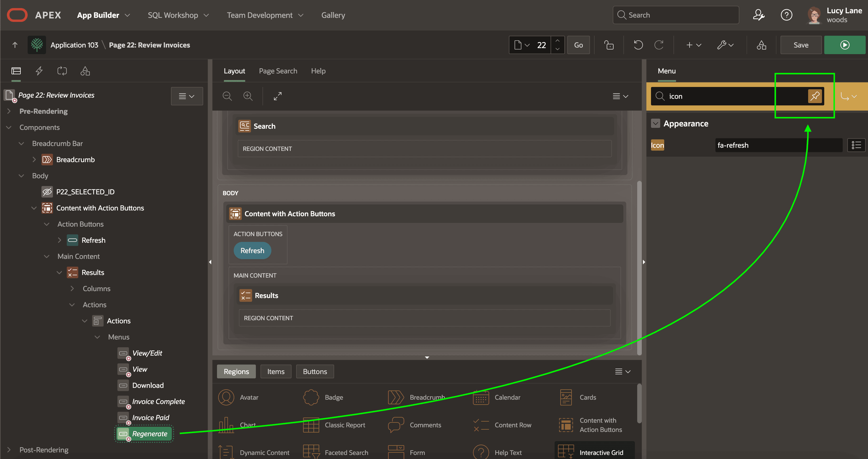Select the Buttons gallery tab
Screen dimensions: 868x459
point(315,371)
